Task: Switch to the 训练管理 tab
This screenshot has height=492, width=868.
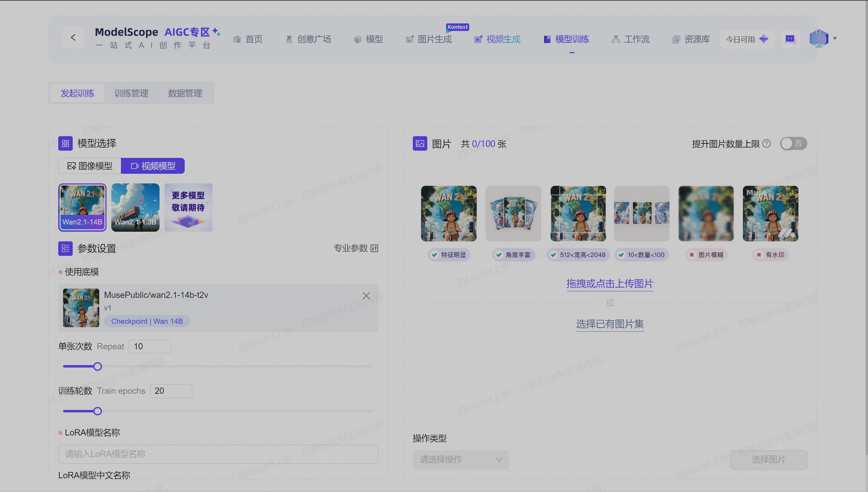Action: [x=131, y=93]
